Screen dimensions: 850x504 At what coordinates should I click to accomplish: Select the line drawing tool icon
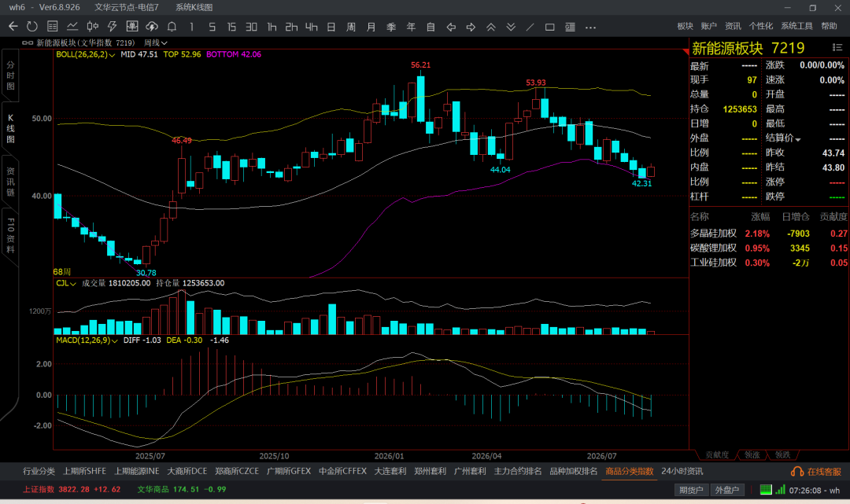[530, 27]
